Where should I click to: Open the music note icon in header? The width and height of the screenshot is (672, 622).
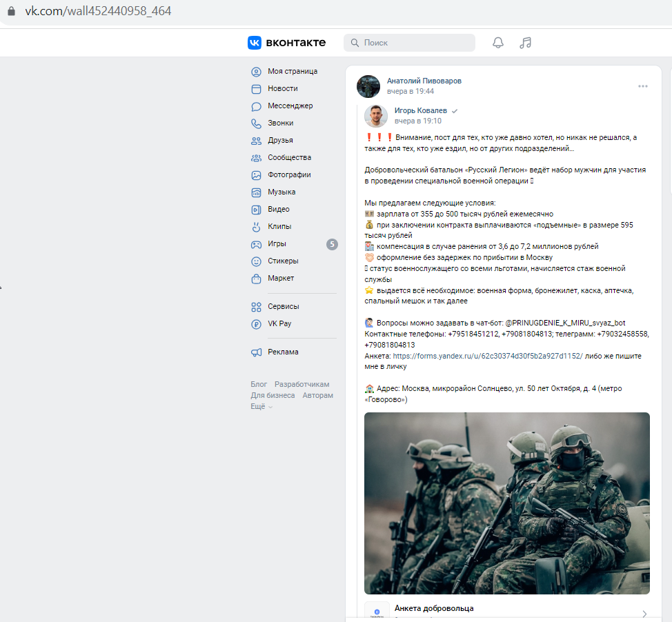coord(526,43)
